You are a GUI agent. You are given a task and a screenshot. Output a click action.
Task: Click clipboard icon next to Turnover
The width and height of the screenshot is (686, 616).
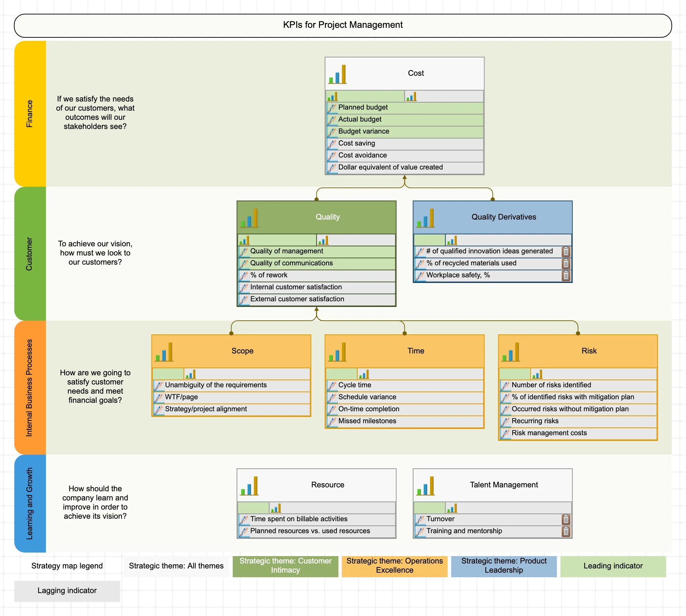point(566,519)
